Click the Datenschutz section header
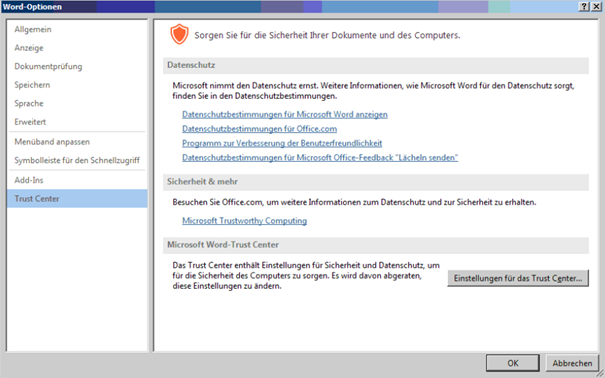The height and width of the screenshot is (378, 605). [x=376, y=66]
